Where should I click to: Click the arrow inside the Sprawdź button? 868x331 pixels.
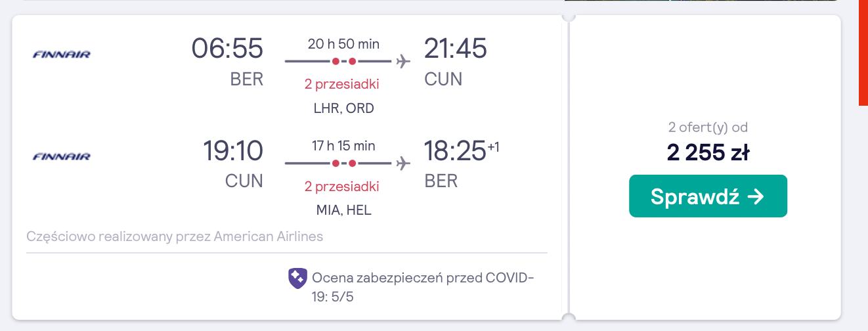756,196
